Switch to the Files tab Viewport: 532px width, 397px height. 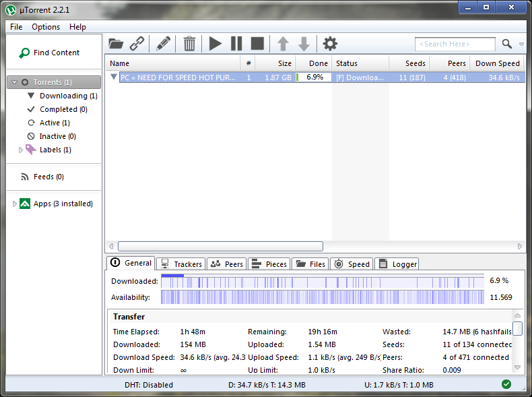point(310,264)
